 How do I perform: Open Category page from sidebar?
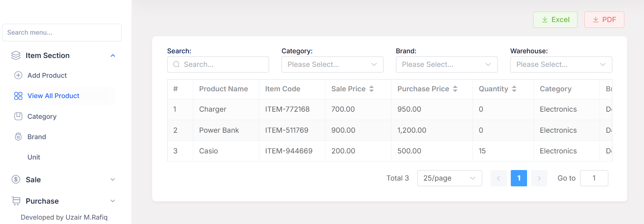[x=42, y=116]
